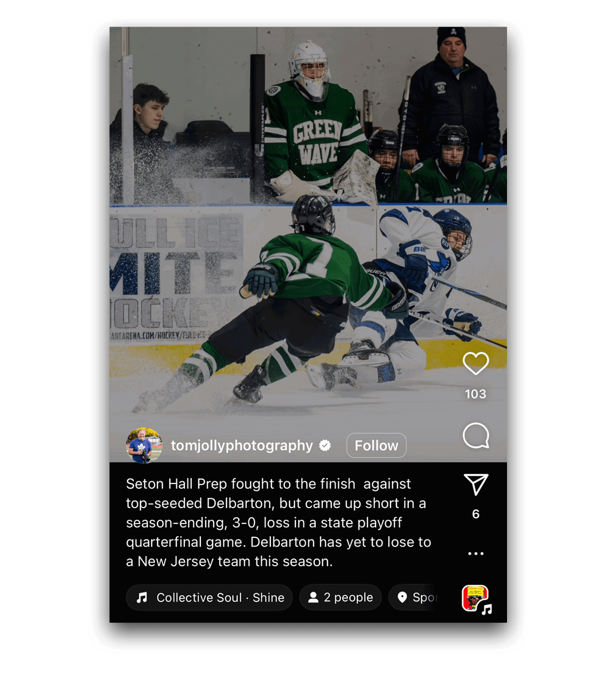Screen dimensions: 616x688
Task: Open the three-dot more options menu
Action: (x=475, y=553)
